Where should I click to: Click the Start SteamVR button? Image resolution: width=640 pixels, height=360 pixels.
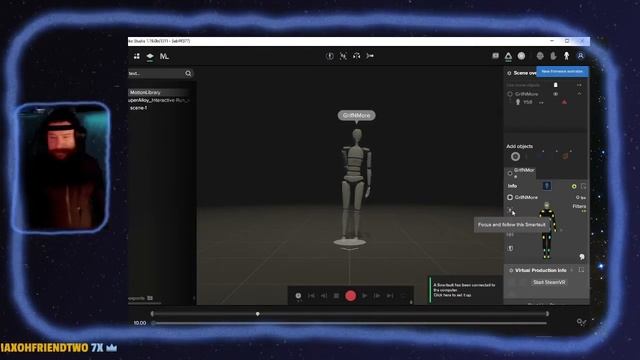549,282
